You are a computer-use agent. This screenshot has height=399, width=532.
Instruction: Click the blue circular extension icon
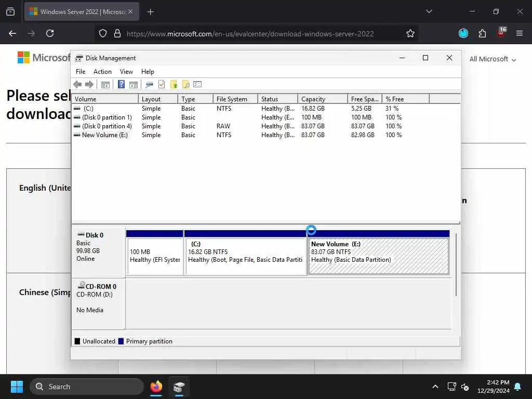click(x=463, y=33)
